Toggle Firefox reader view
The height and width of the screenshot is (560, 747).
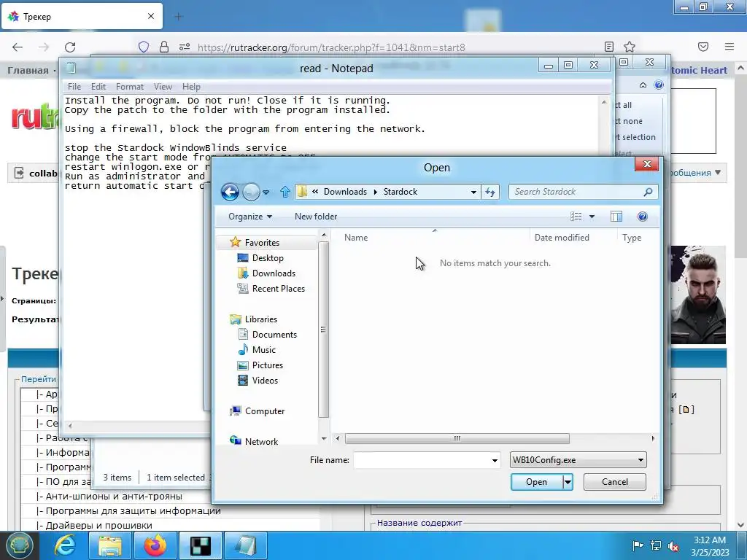[609, 47]
